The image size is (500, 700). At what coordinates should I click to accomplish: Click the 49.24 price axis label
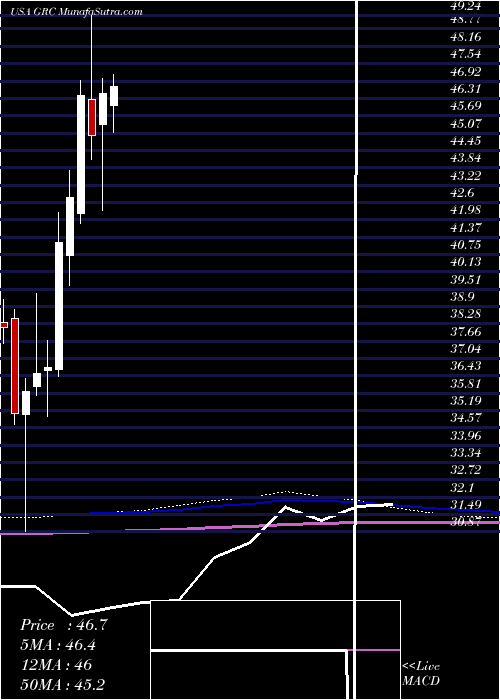466,6
